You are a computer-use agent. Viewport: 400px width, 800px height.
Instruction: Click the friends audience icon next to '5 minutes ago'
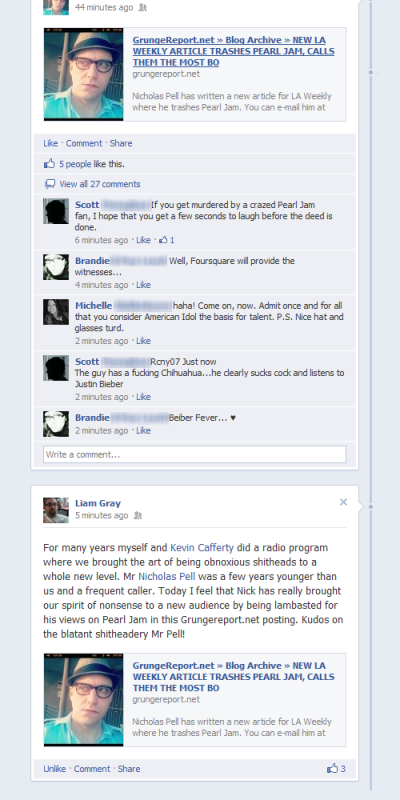[x=137, y=515]
